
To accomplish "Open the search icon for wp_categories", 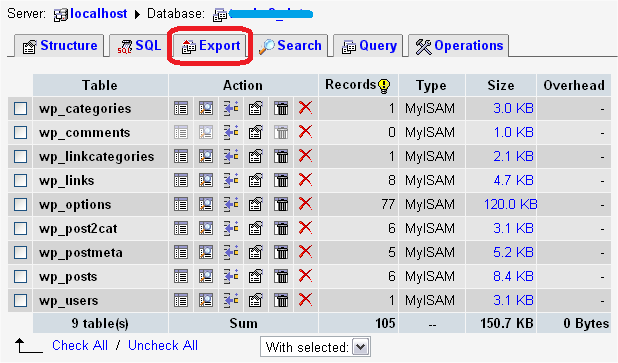I will pos(206,108).
